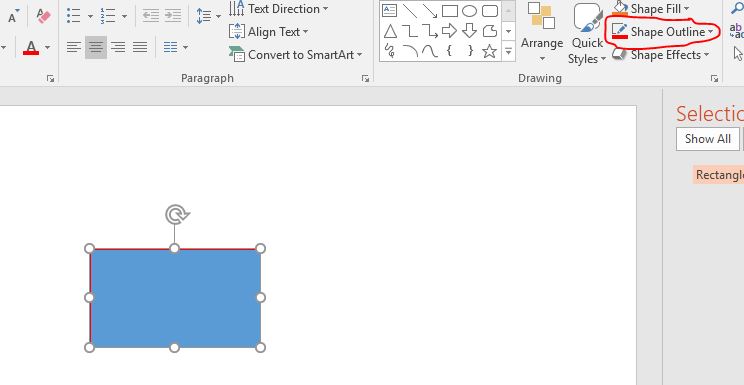Open the Shape Outline dropdown arrow
The height and width of the screenshot is (385, 744).
point(710,32)
